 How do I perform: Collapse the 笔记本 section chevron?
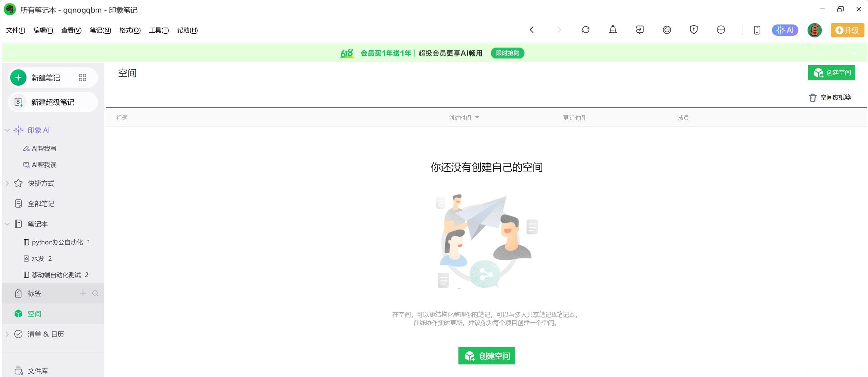(7, 224)
